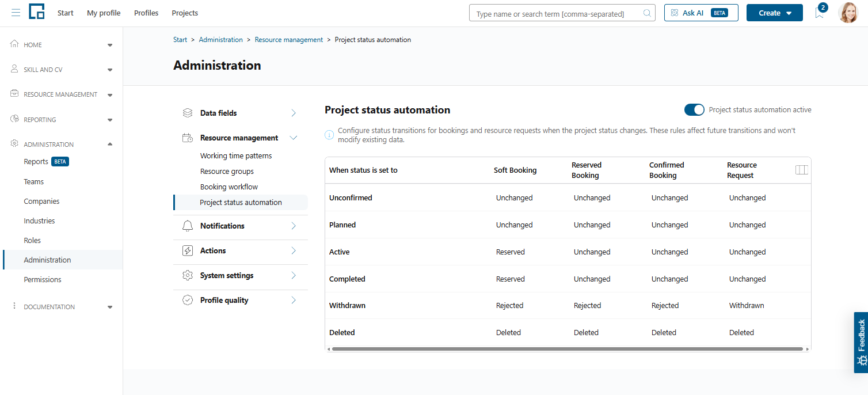This screenshot has width=868, height=395.
Task: Click the Resource Management sidebar icon
Action: pyautogui.click(x=14, y=94)
